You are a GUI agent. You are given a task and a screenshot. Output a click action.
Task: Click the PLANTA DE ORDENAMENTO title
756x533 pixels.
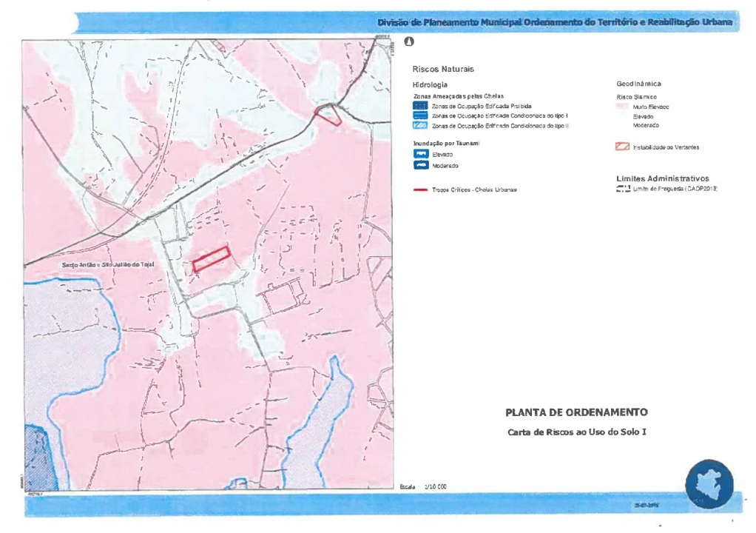[576, 412]
